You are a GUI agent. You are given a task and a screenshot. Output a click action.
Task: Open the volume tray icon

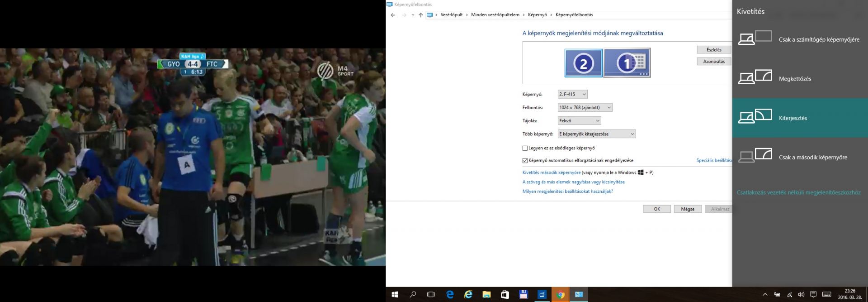(x=801, y=295)
